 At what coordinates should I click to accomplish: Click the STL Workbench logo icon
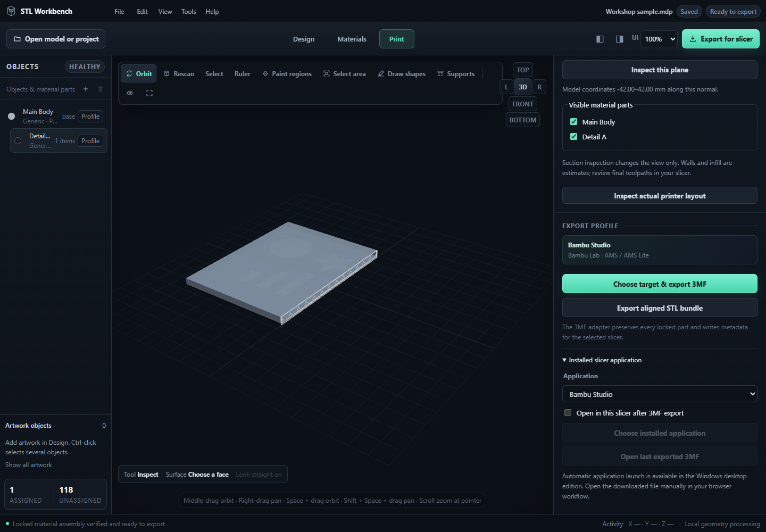[x=11, y=11]
